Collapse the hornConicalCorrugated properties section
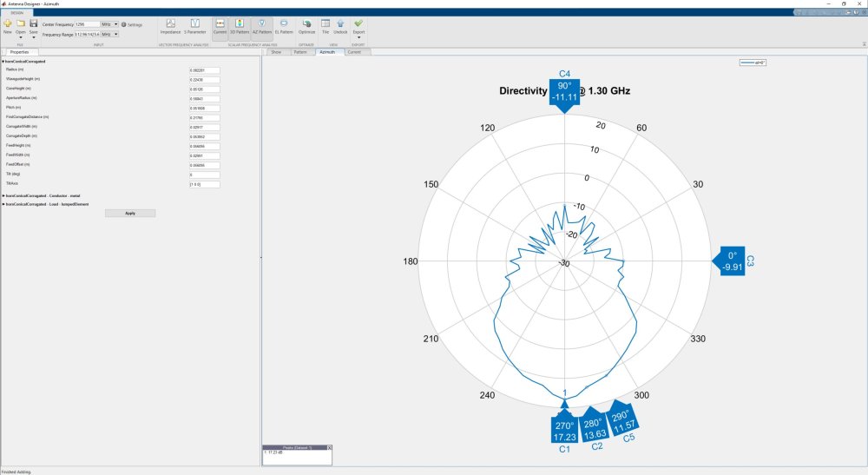Screen dimensions: 868x475 point(3,62)
